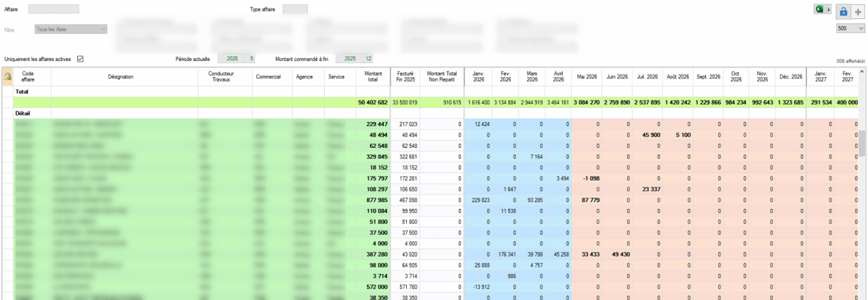The height and width of the screenshot is (300, 868).
Task: Click the Montant commandé à fin year 2025
Action: click(x=348, y=59)
